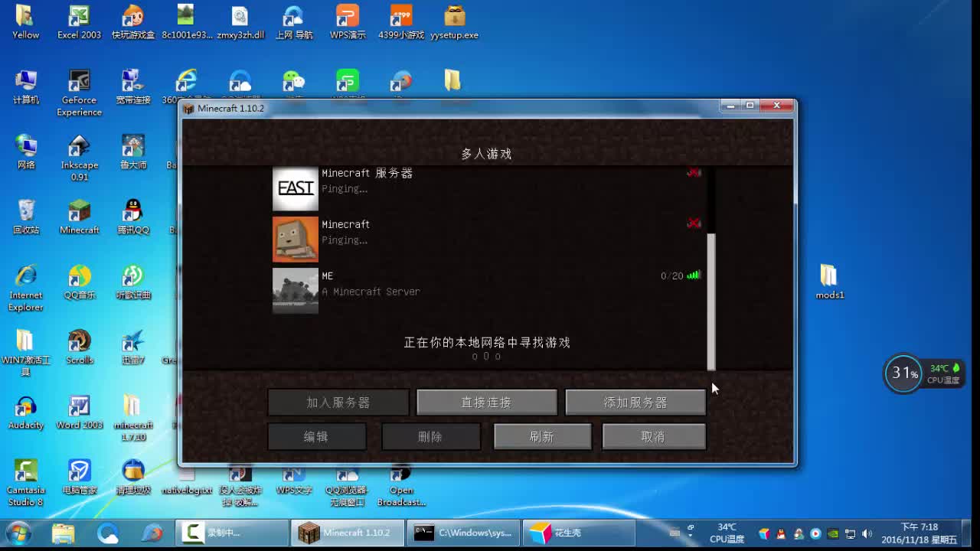Open the 宽带连接 desktop shortcut
The width and height of the screenshot is (980, 551).
pyautogui.click(x=133, y=87)
